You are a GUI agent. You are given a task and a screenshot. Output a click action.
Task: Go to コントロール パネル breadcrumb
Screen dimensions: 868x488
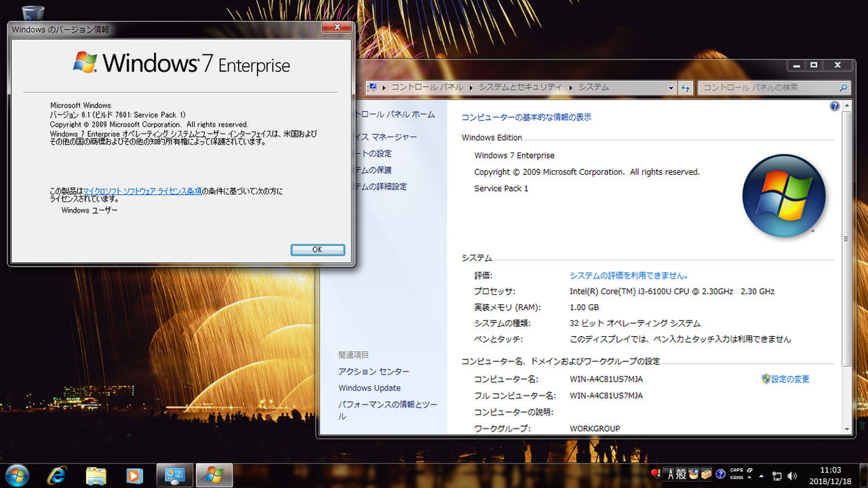(x=427, y=87)
